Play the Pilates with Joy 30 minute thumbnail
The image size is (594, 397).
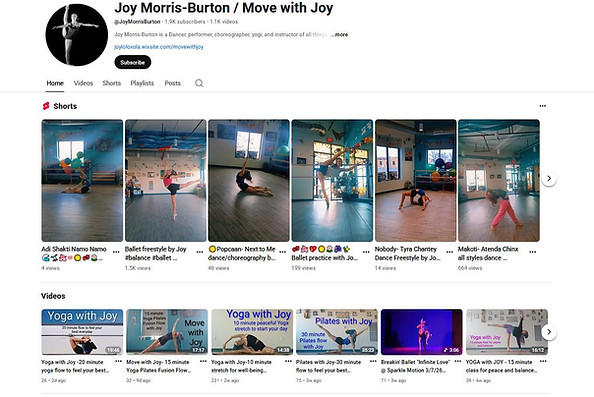[x=337, y=332]
